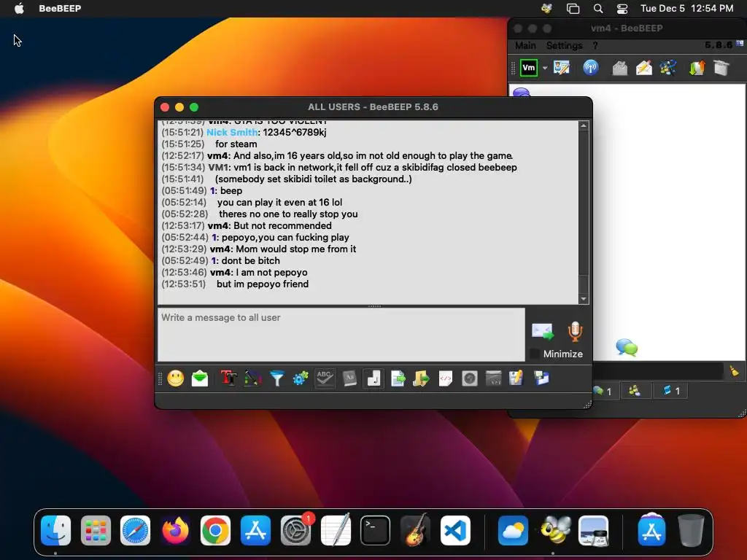Viewport: 747px width, 560px height.
Task: Open the smiley emoticon picker
Action: 175,378
